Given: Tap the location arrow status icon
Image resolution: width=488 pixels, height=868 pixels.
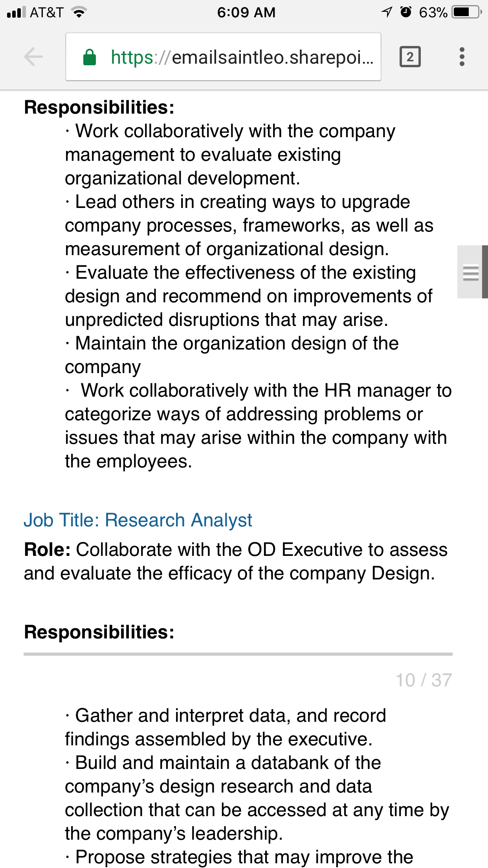Looking at the screenshot, I should [387, 12].
